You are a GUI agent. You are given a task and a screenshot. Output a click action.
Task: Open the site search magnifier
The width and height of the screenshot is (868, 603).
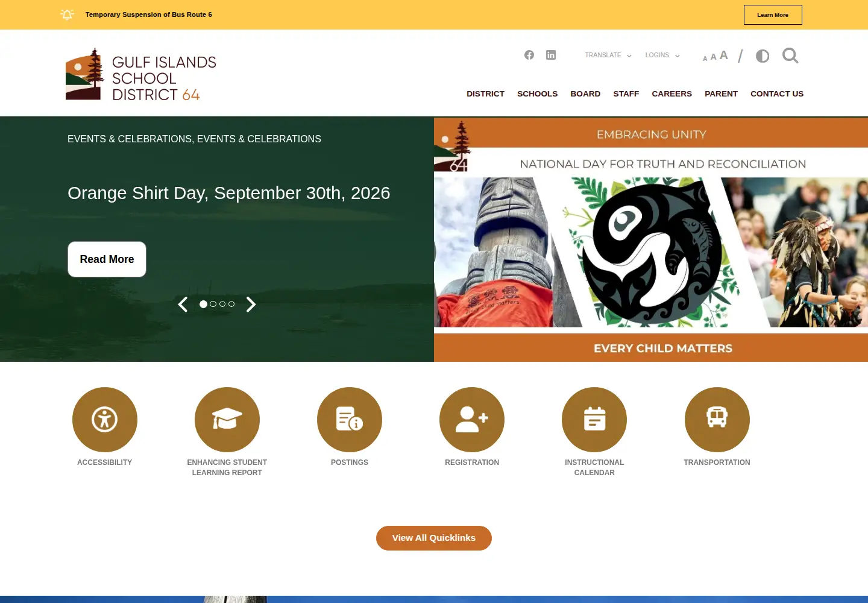790,55
